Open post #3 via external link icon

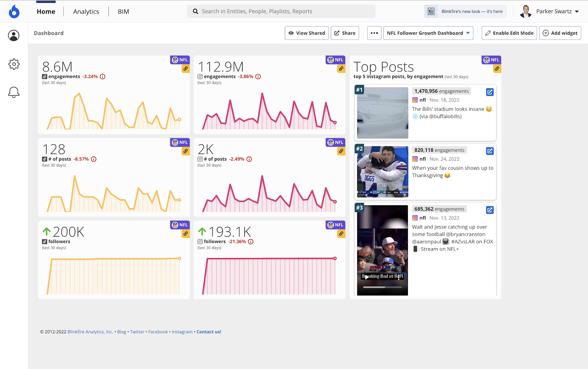click(490, 210)
